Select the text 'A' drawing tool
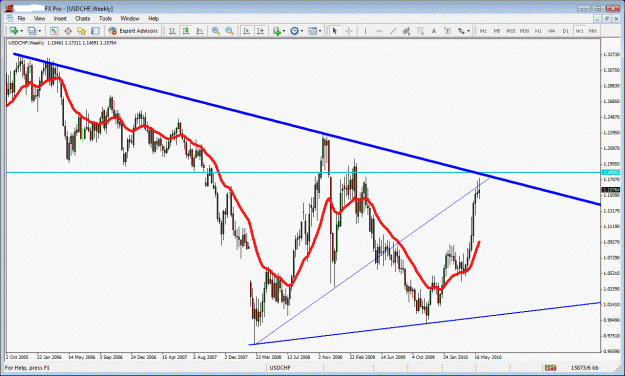Screen dimensions: 625x376 click(x=434, y=31)
